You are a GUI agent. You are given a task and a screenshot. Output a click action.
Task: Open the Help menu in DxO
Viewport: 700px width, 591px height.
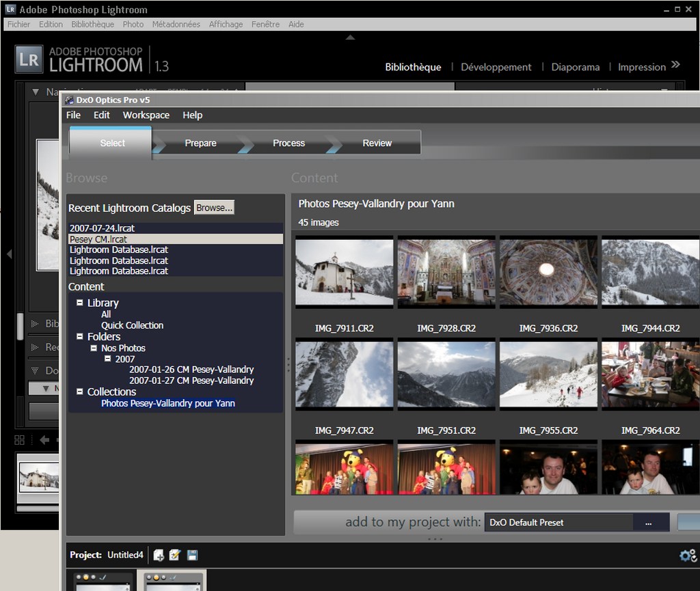[x=192, y=115]
